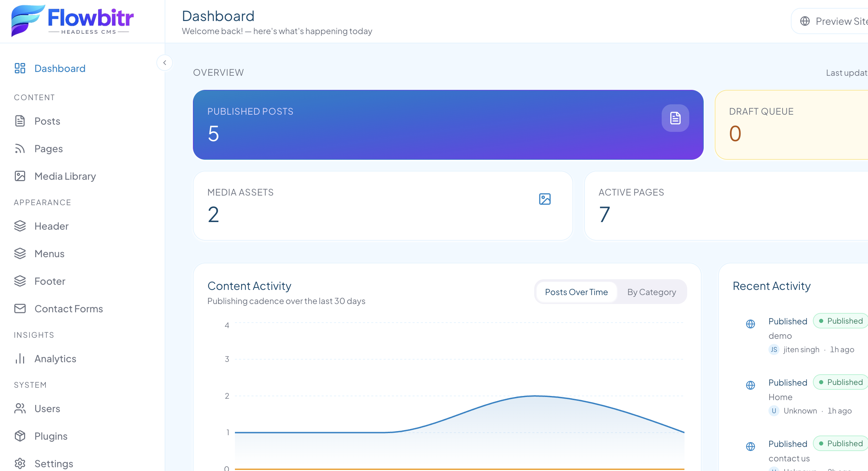Click the Footer layers icon
The height and width of the screenshot is (471, 868).
pyautogui.click(x=20, y=281)
